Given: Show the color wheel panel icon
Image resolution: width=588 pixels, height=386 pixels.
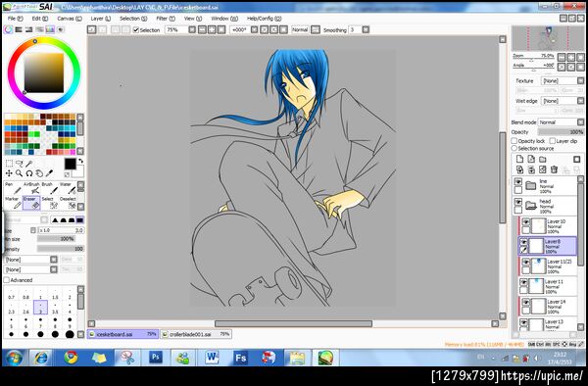Looking at the screenshot, I should pos(8,29).
